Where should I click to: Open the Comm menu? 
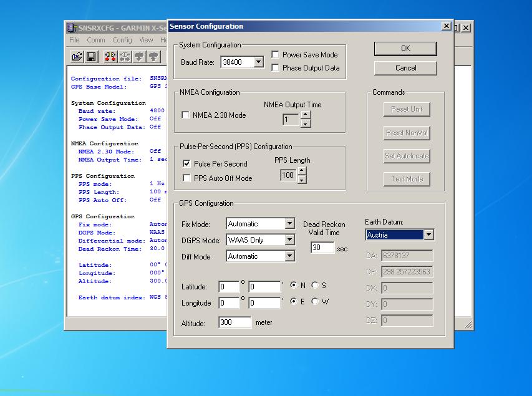click(x=96, y=40)
